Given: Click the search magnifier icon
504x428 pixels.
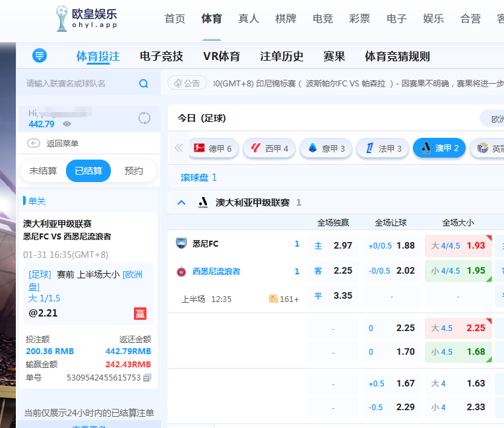Looking at the screenshot, I should 144,84.
